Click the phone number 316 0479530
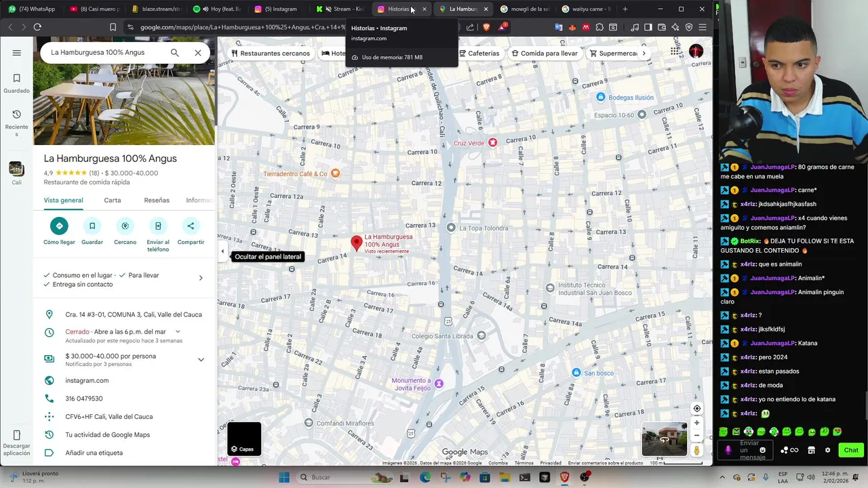This screenshot has height=488, width=868. [x=84, y=399]
